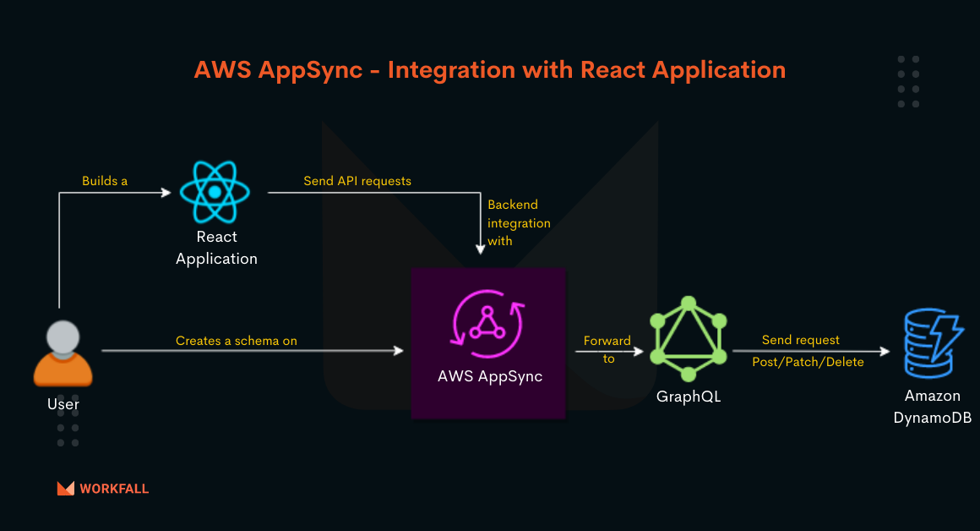Viewport: 980px width, 531px height.
Task: Click the 'Builds a' label
Action: (105, 181)
